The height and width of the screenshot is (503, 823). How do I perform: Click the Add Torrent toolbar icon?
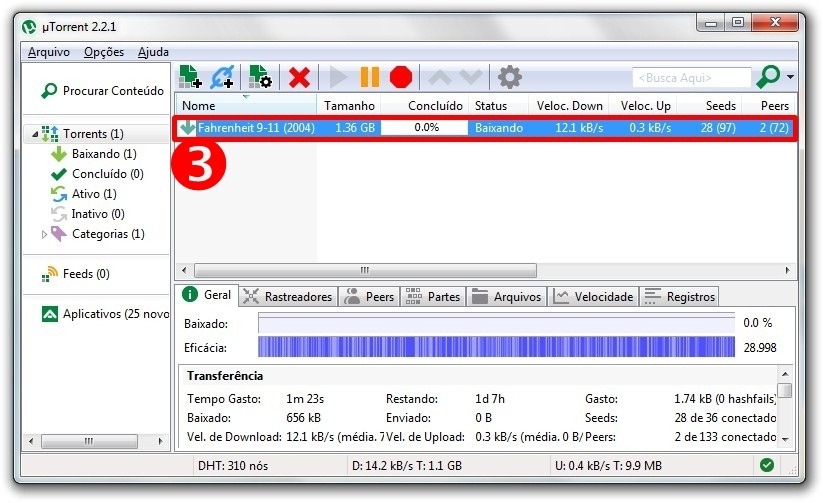(x=190, y=77)
